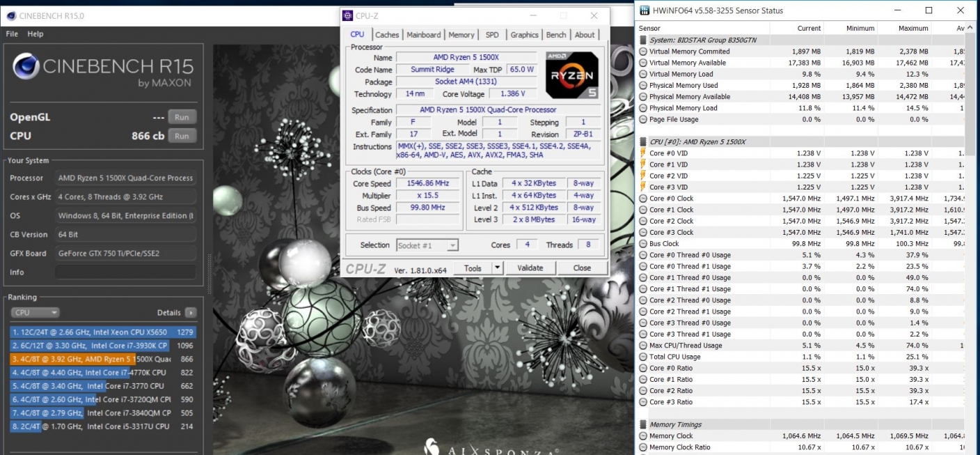Click the Minimum column header in HWiNFO64
The width and height of the screenshot is (980, 455).
pos(851,28)
